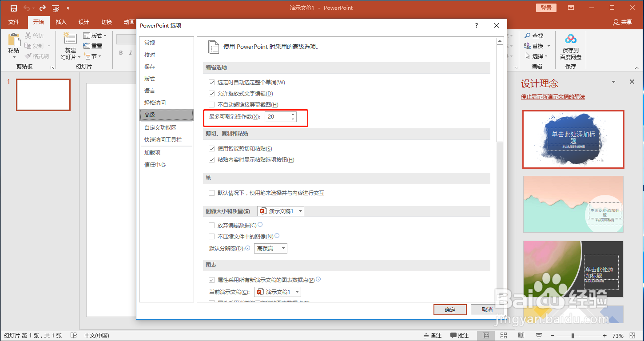Viewport: 644px width, 341px height.
Task: Select 常规 category in options list
Action: tap(167, 43)
